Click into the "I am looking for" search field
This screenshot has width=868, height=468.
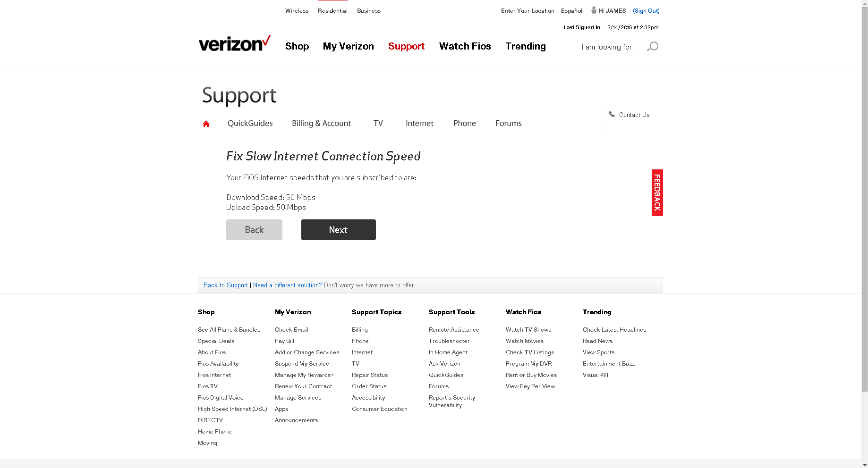coord(613,47)
